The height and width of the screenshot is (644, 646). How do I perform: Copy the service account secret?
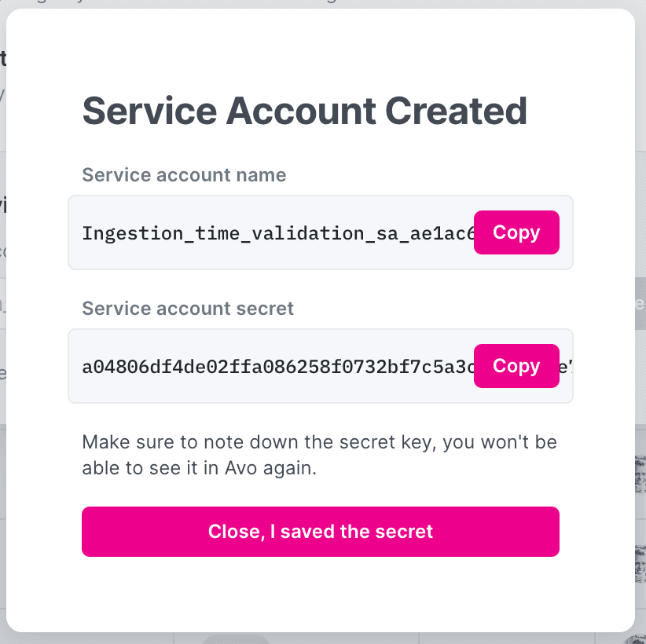(x=516, y=366)
